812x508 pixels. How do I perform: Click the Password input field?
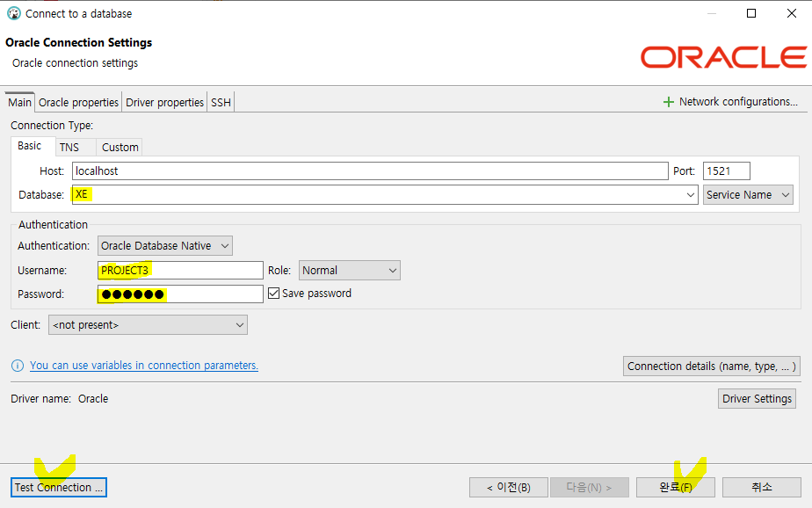coord(180,294)
